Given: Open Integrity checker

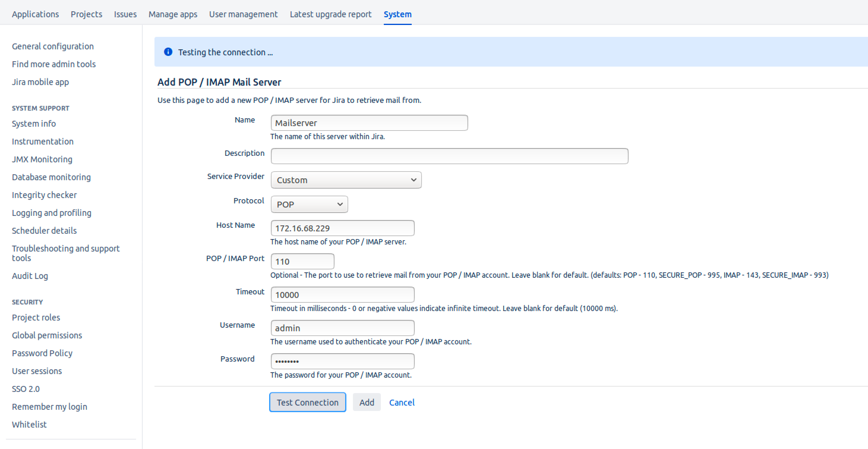Looking at the screenshot, I should pyautogui.click(x=44, y=195).
